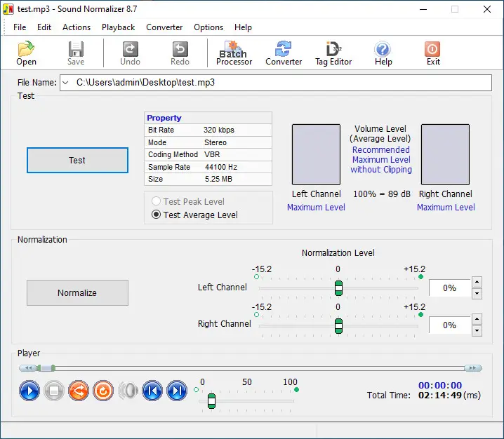Open the File menu
This screenshot has height=439, width=504.
tap(20, 27)
